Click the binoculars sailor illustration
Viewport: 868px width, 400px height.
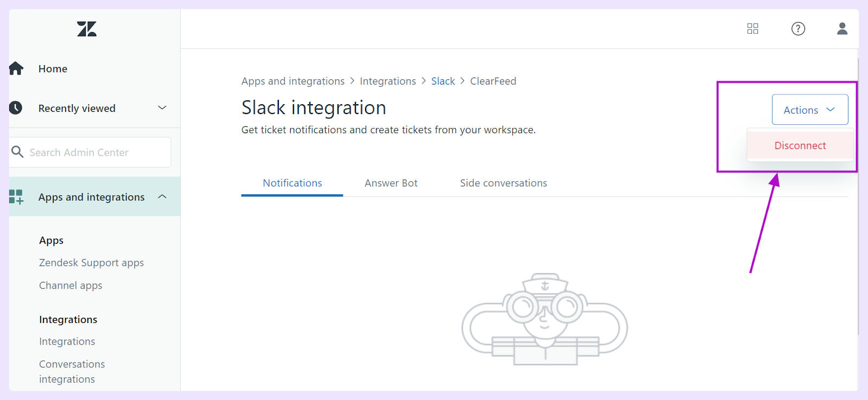pos(545,319)
